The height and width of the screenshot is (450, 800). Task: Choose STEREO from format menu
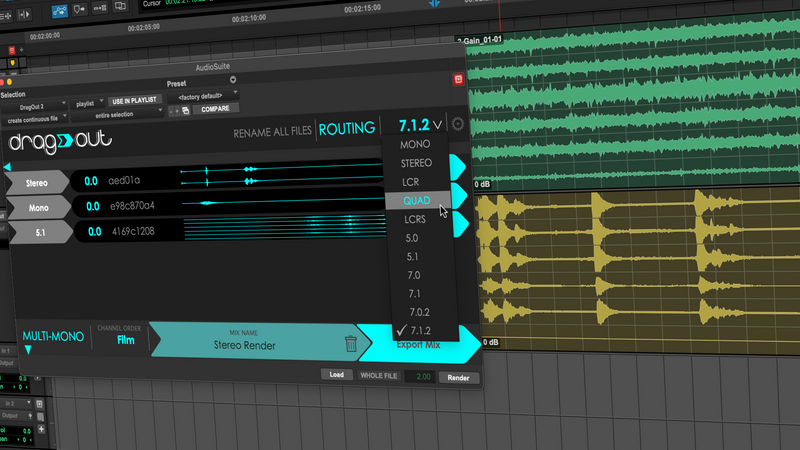(x=416, y=163)
